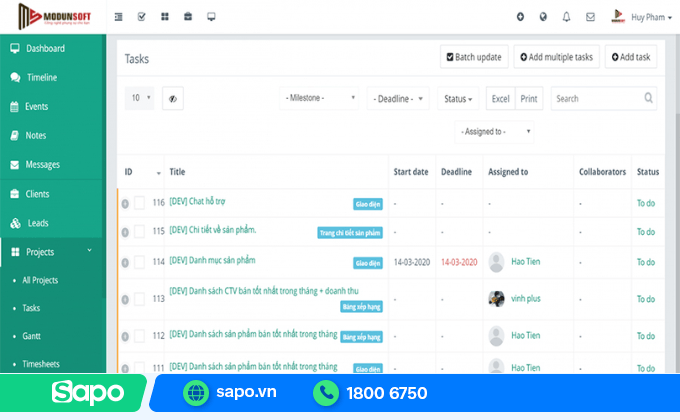The width and height of the screenshot is (680, 420).
Task: Check the checkbox for task 115
Action: coord(139,231)
